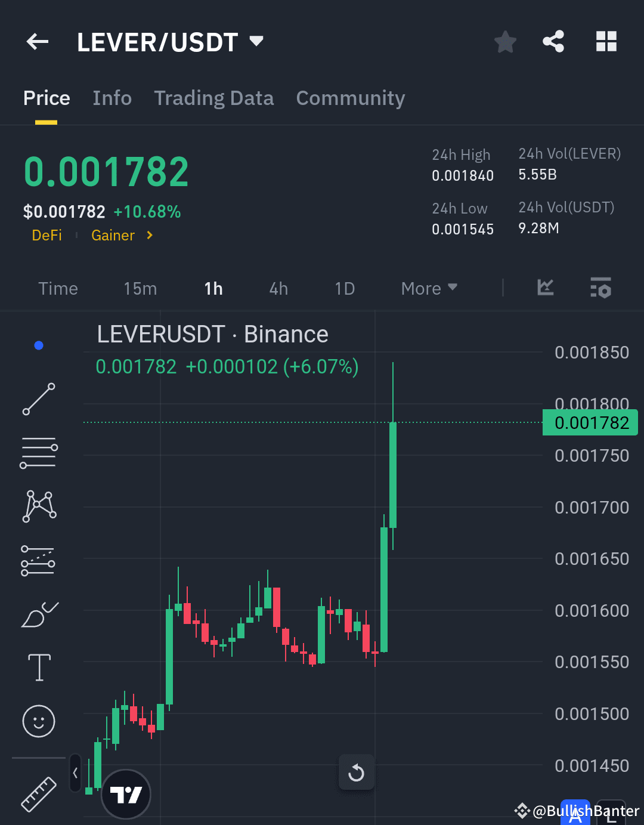Select the Ruler measurement tool
The height and width of the screenshot is (825, 644).
(38, 793)
